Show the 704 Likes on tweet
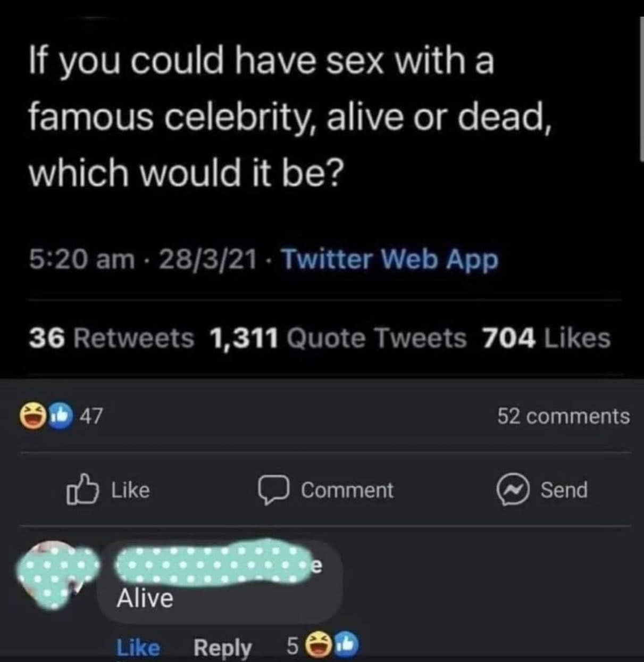Screen dimensions: 644x662 click(x=546, y=338)
